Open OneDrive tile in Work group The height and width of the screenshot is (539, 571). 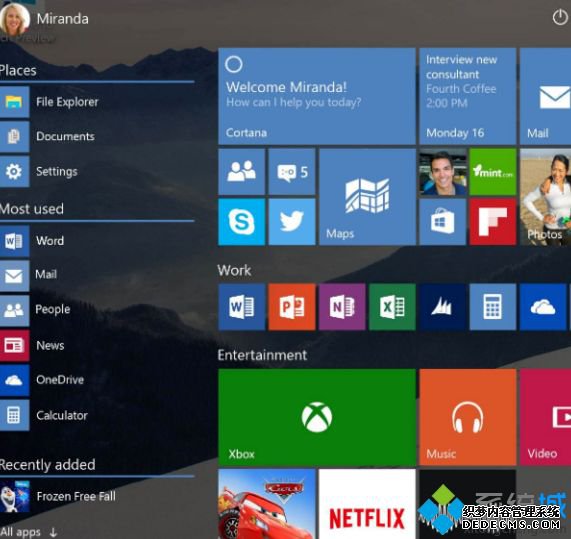click(543, 307)
